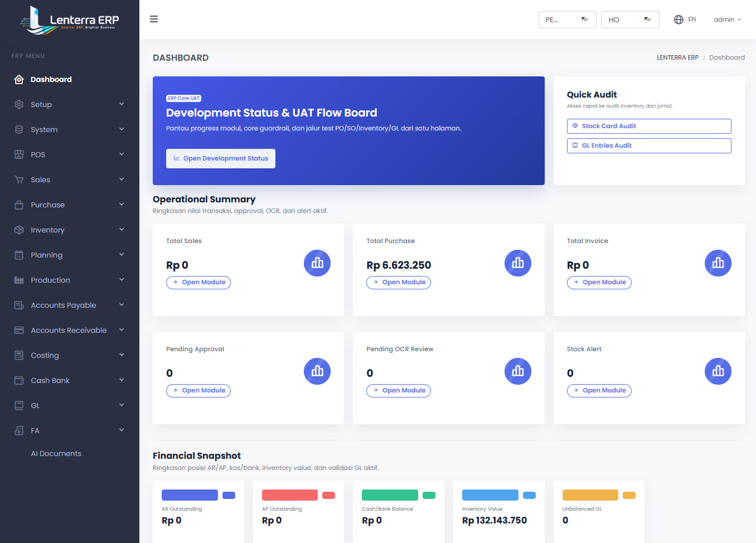Open the AI Documents menu item
Image resolution: width=756 pixels, height=543 pixels.
[x=70, y=453]
